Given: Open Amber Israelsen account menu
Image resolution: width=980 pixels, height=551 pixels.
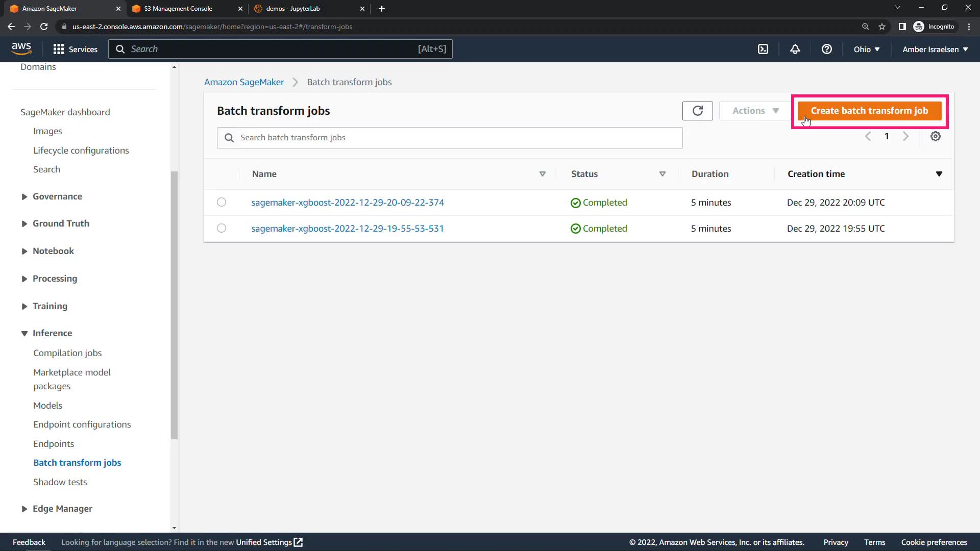Looking at the screenshot, I should pyautogui.click(x=935, y=49).
